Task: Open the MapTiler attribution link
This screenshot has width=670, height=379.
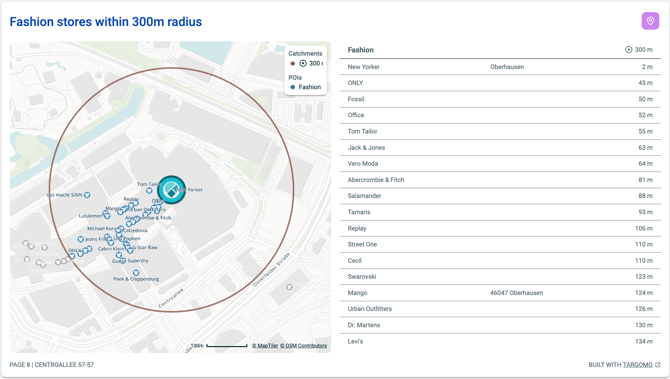Action: pyautogui.click(x=265, y=346)
